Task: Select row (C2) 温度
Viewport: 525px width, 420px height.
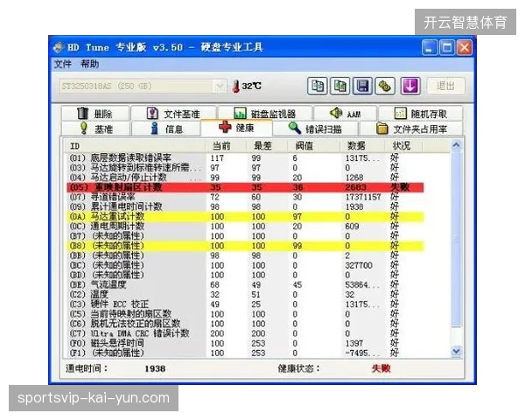Action: (245, 295)
